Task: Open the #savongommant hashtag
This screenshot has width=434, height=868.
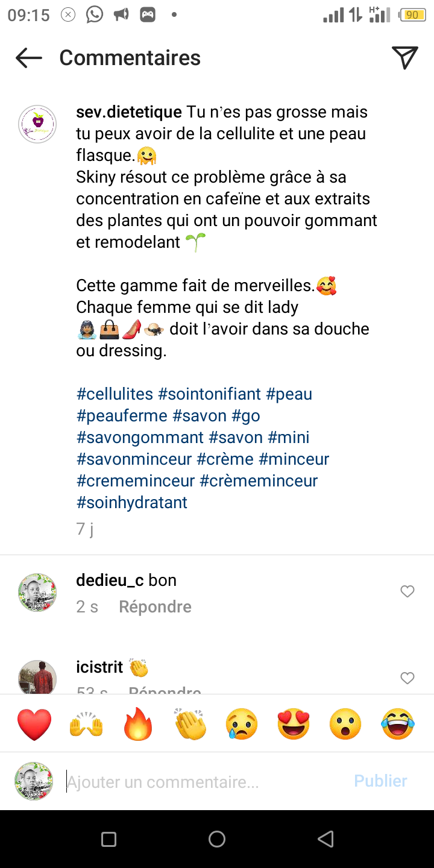Action: coord(140,438)
